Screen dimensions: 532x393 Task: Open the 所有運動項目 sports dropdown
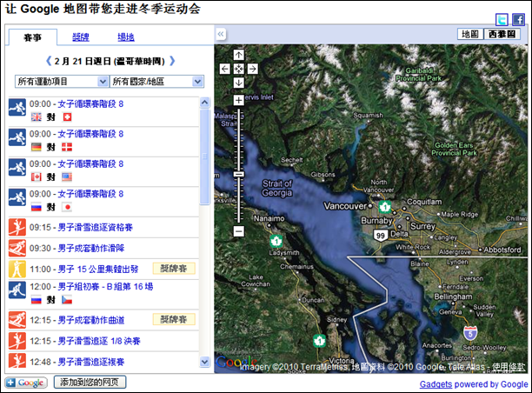[62, 82]
